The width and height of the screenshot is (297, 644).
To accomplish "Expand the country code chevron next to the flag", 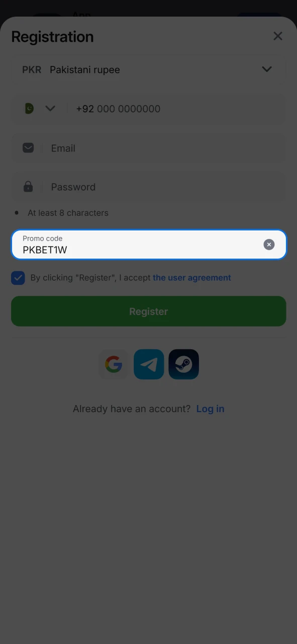I will [x=50, y=109].
